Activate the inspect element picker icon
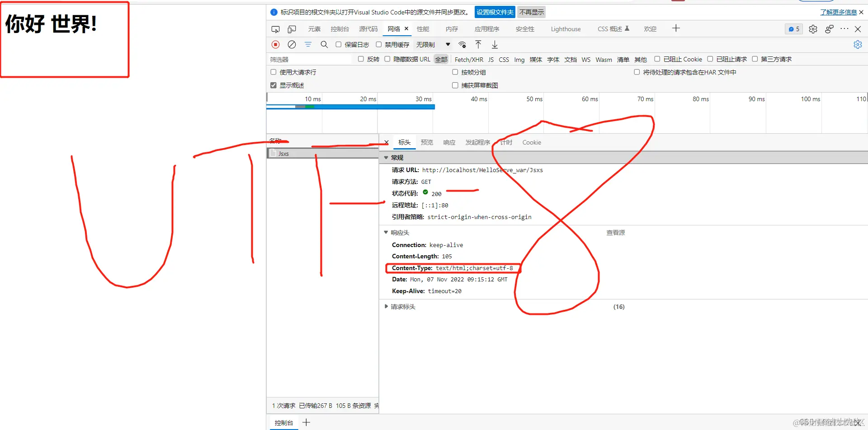Screen dimensions: 868x430 (275, 29)
